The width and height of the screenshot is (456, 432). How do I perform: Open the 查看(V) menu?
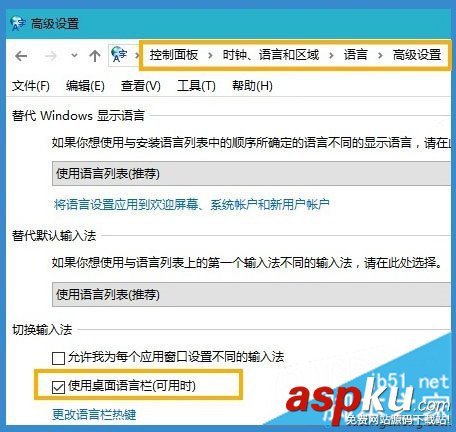click(x=140, y=86)
